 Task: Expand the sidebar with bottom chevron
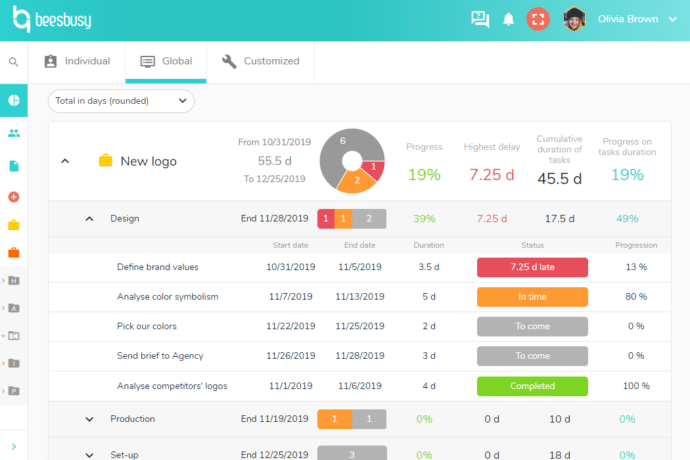[14, 446]
